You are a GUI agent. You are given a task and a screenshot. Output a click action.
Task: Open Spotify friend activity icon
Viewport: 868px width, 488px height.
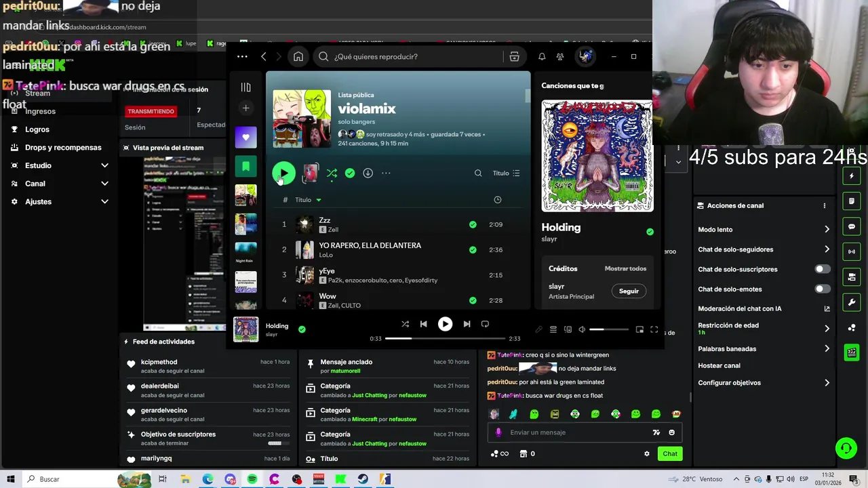(x=560, y=57)
